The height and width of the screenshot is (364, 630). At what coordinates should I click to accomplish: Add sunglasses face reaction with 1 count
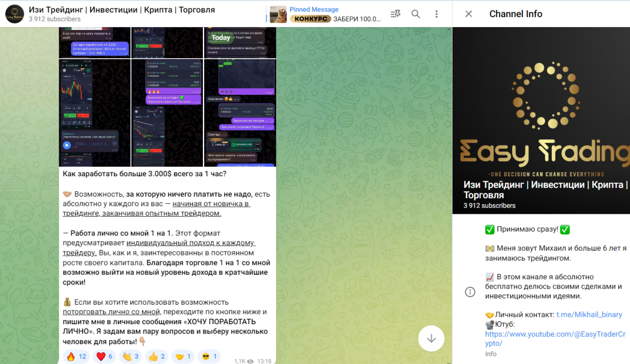(209, 356)
